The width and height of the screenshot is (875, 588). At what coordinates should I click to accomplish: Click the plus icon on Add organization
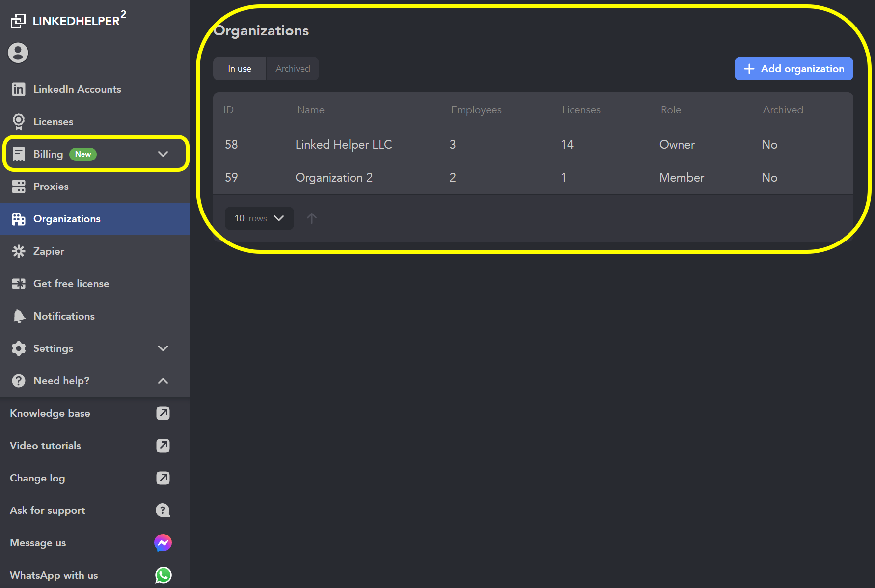749,69
